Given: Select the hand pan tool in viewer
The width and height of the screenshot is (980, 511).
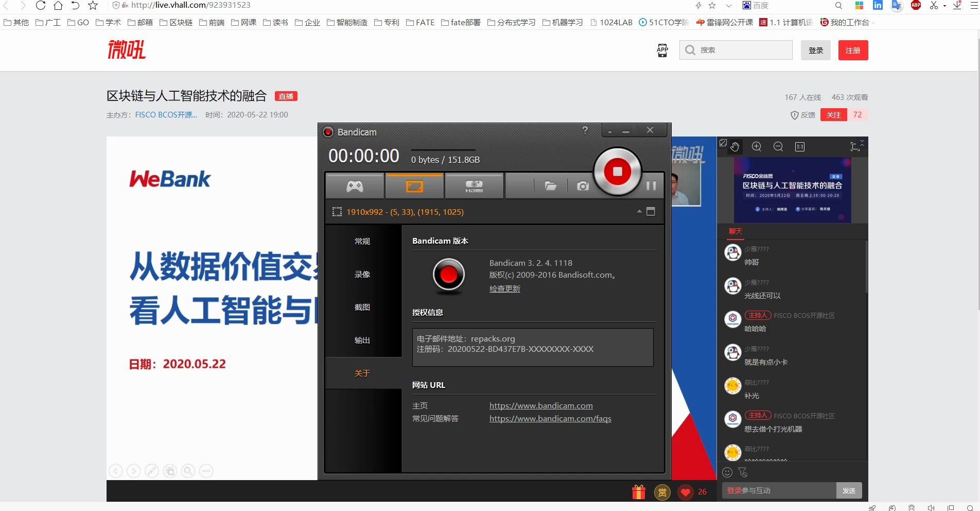Looking at the screenshot, I should pos(734,147).
